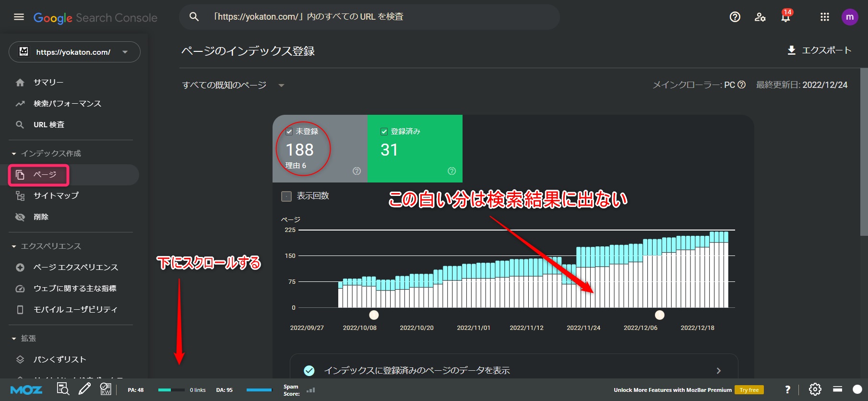Select サイトマップ in the sidebar
The width and height of the screenshot is (868, 401).
click(x=56, y=196)
